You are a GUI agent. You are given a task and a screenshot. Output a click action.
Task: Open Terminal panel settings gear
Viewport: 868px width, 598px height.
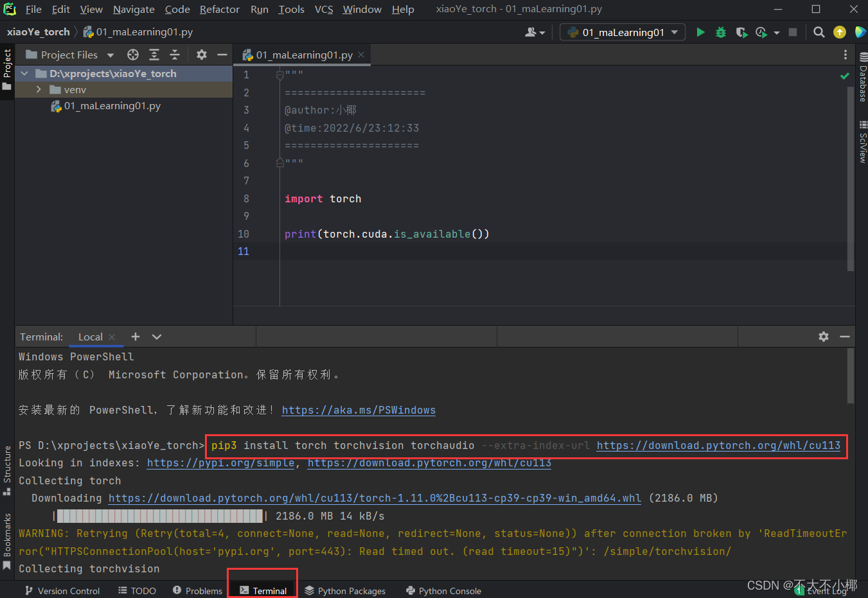click(824, 337)
